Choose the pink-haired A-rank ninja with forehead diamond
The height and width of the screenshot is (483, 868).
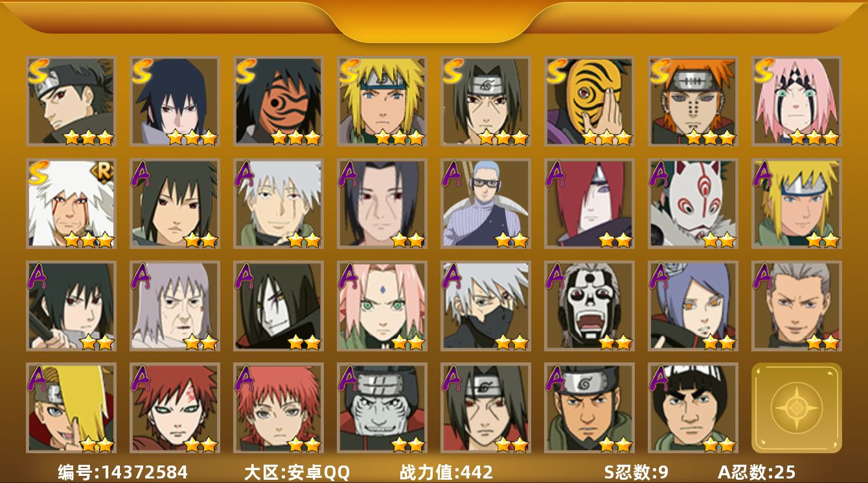[x=382, y=306]
